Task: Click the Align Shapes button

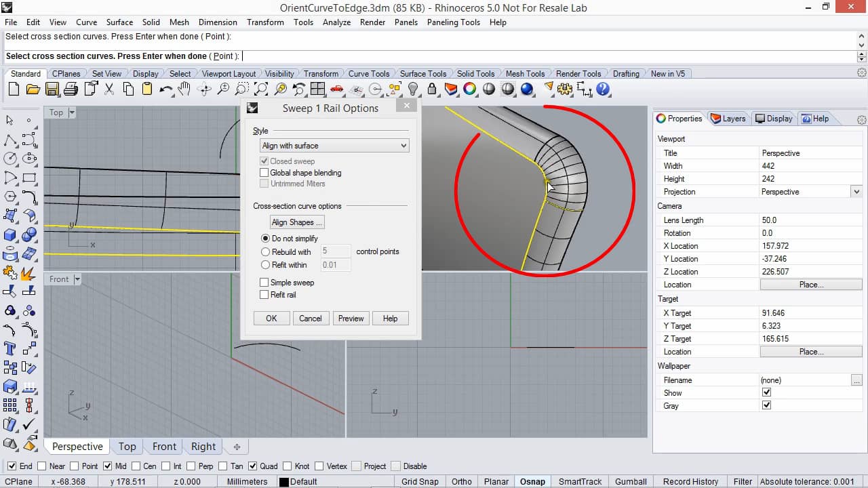Action: click(297, 222)
